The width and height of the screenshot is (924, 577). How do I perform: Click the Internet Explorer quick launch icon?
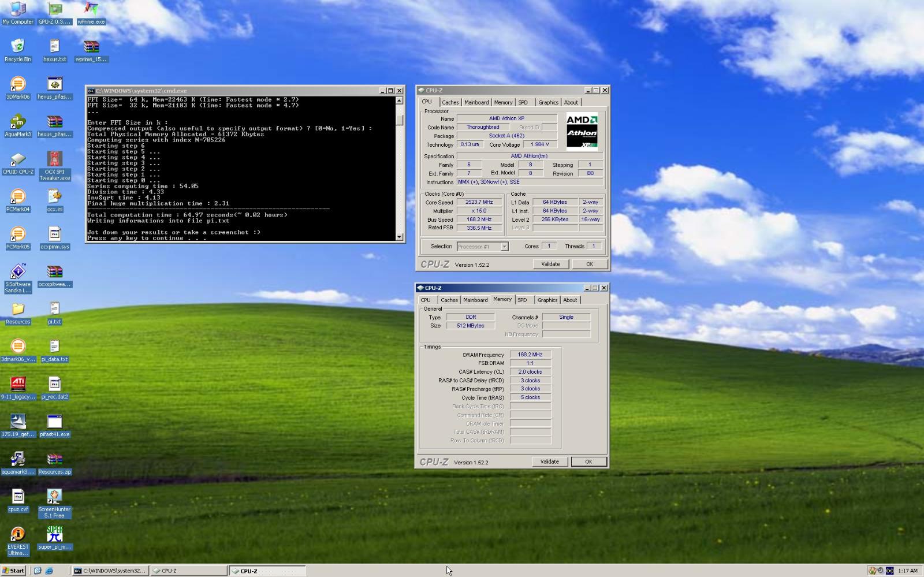pos(49,571)
